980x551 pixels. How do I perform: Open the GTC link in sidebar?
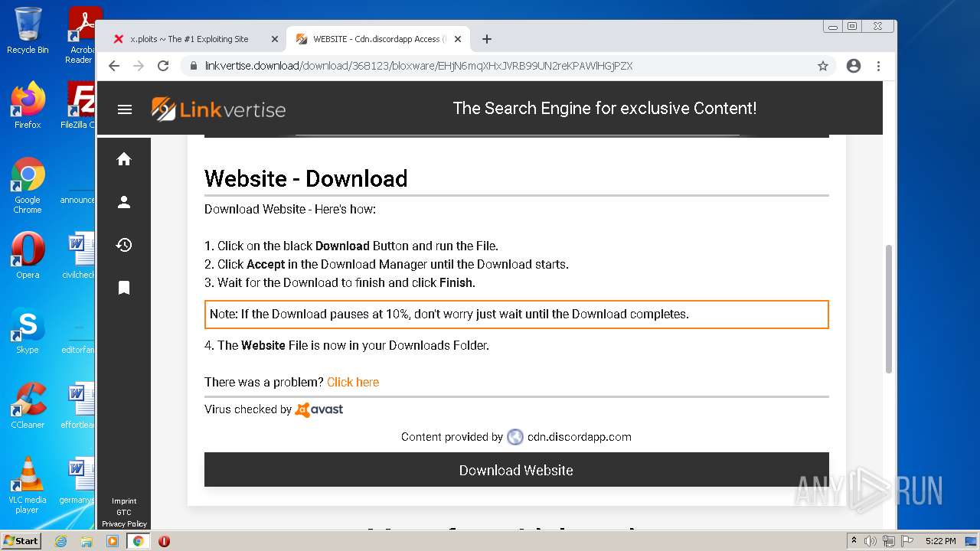[x=124, y=513]
